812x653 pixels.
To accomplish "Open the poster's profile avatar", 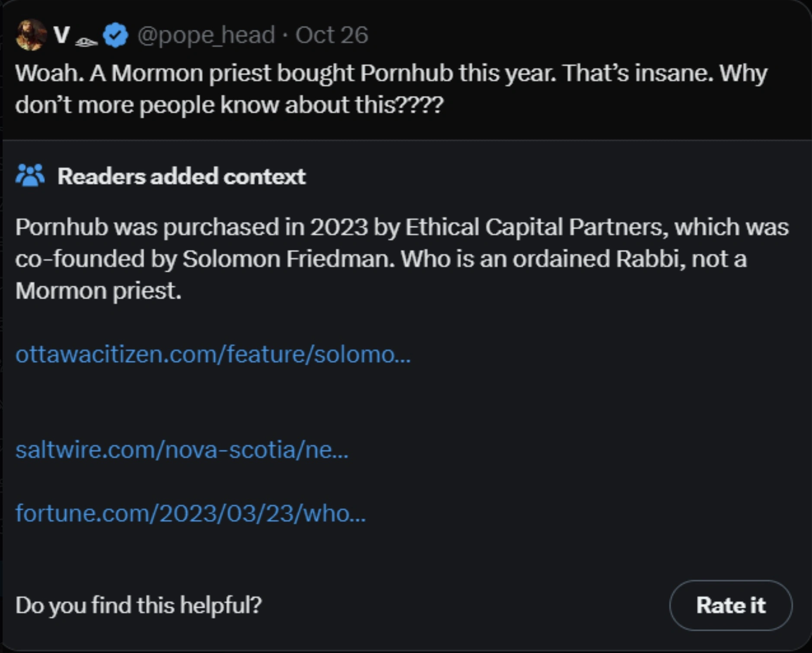I will click(x=31, y=35).
